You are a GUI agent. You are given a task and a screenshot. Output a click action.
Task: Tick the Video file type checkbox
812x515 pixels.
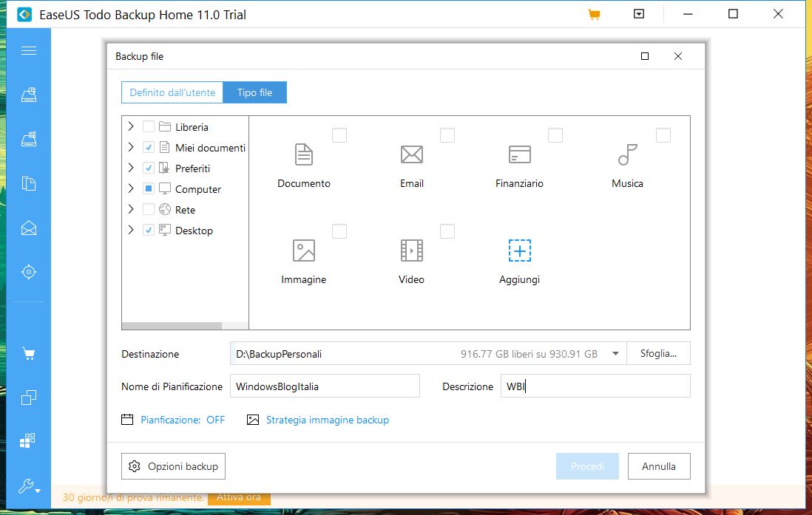(447, 231)
